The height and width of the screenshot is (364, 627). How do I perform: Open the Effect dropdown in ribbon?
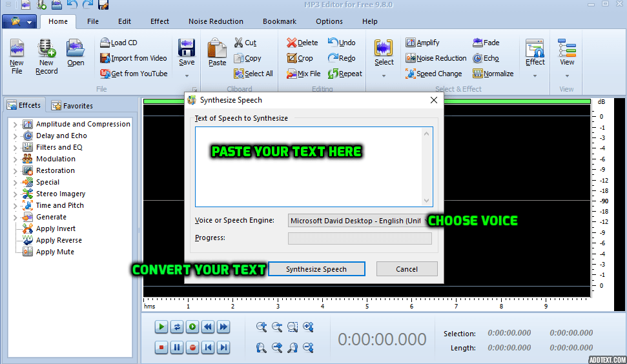click(x=535, y=76)
